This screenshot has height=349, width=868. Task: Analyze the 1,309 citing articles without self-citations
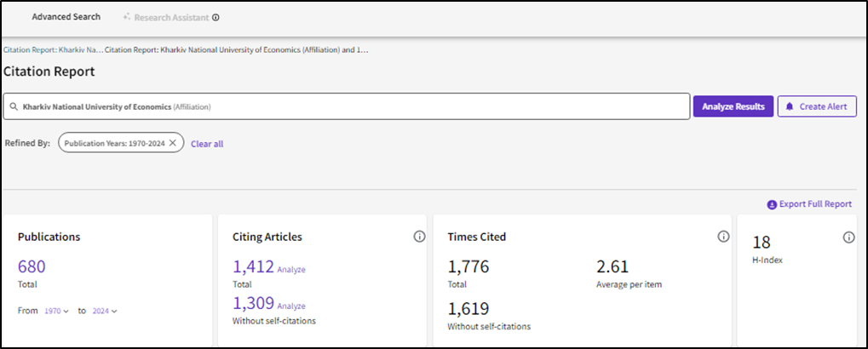click(x=291, y=306)
